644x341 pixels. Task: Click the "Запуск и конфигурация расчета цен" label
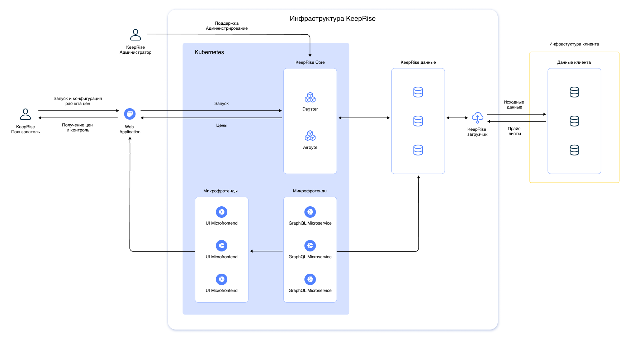tap(78, 101)
